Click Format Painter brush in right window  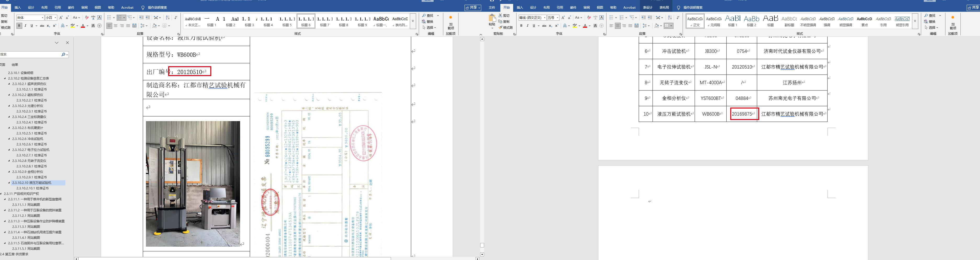click(x=500, y=27)
